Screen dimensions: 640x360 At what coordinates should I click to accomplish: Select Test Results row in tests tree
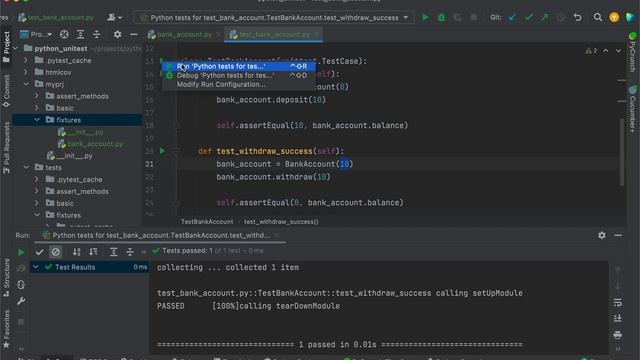[89, 267]
